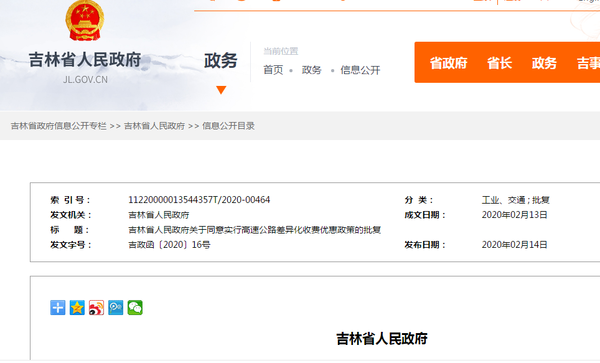Image resolution: width=600 pixels, height=363 pixels.
Task: Click the article heading 吉林省人民政府
Action: (382, 339)
